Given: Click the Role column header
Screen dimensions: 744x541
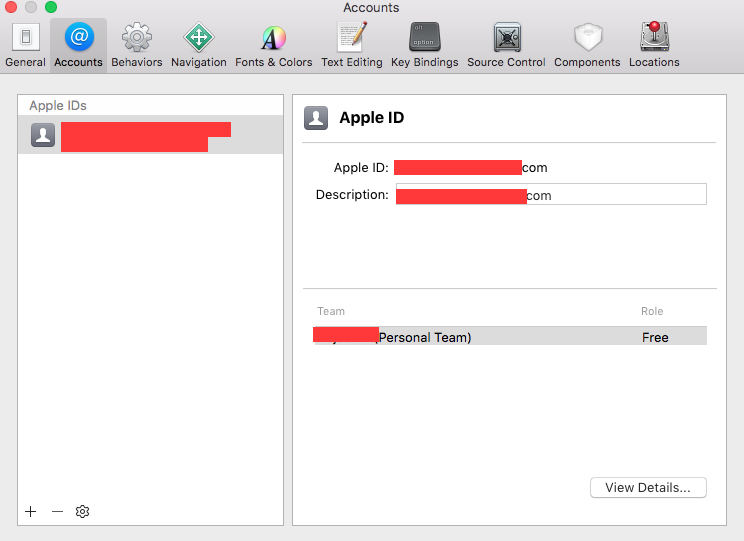Looking at the screenshot, I should 652,311.
